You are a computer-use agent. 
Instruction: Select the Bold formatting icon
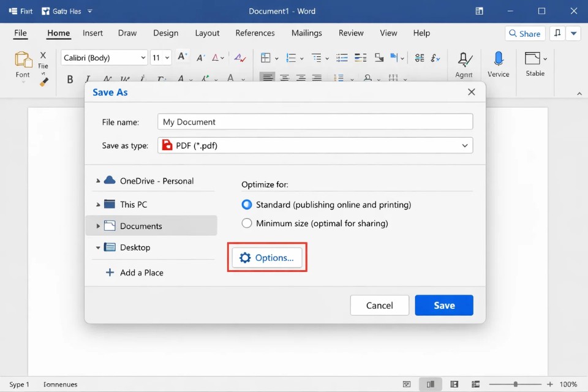coord(70,79)
